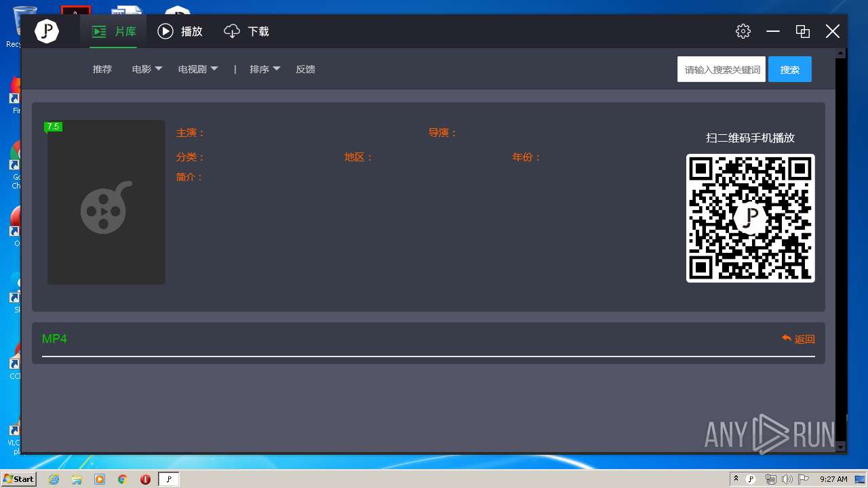The image size is (868, 488).
Task: Switch to the 片库 library tab
Action: (114, 31)
